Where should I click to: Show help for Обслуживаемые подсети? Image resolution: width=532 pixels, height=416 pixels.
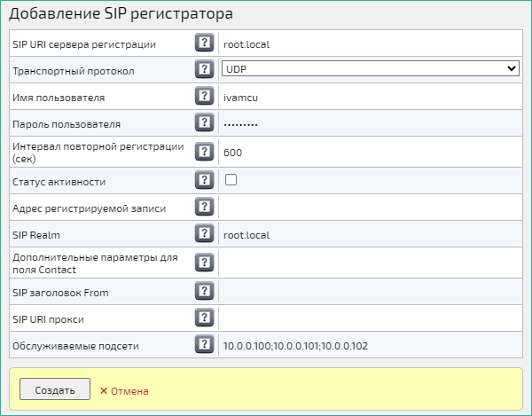pyautogui.click(x=204, y=344)
